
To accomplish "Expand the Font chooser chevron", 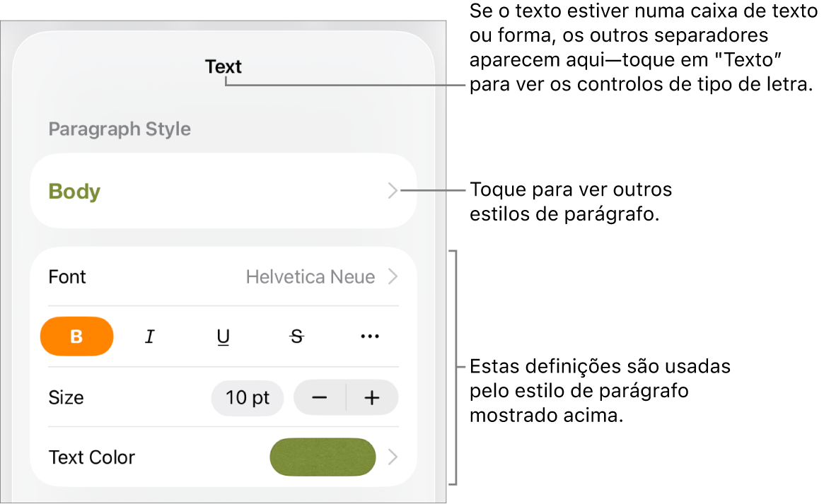I will point(393,276).
